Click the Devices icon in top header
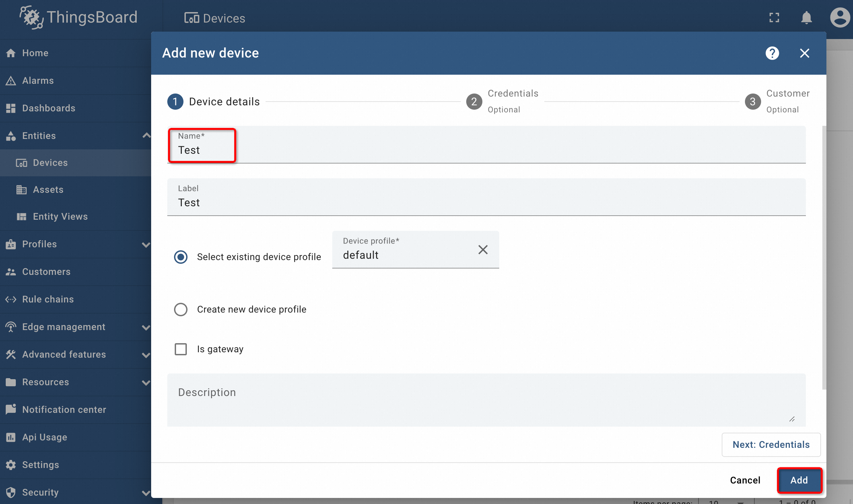Image resolution: width=853 pixels, height=504 pixels. [192, 17]
